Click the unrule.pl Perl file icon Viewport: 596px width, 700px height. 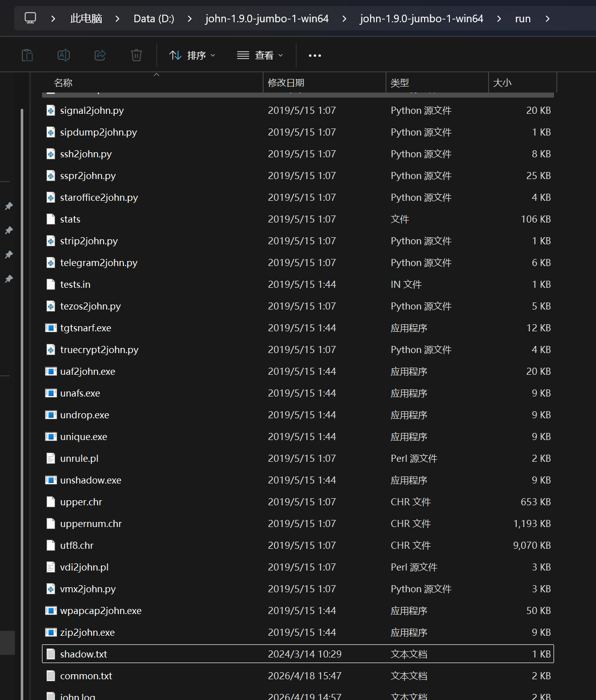[51, 458]
